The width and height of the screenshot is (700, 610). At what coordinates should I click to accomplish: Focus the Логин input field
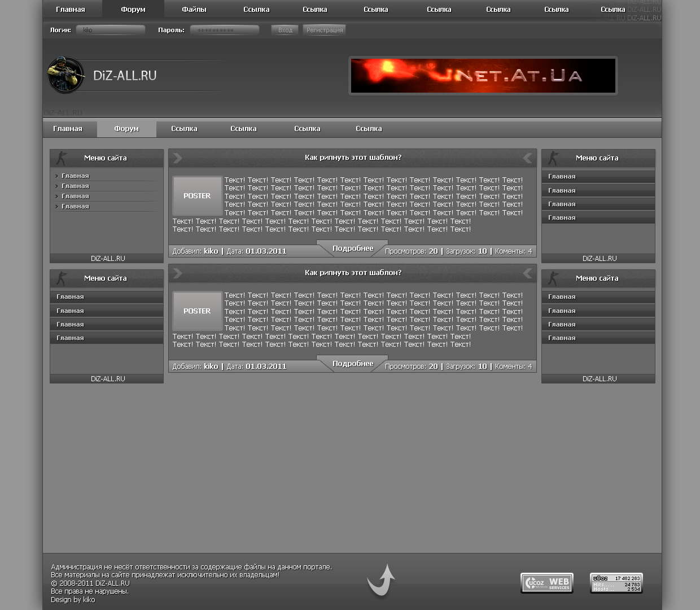point(111,30)
